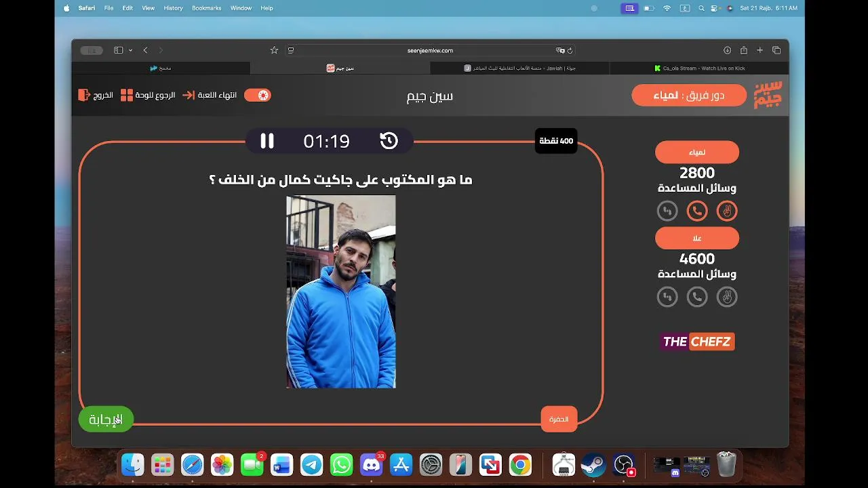Open Google Chrome from the Dock
This screenshot has width=868, height=488.
(521, 464)
